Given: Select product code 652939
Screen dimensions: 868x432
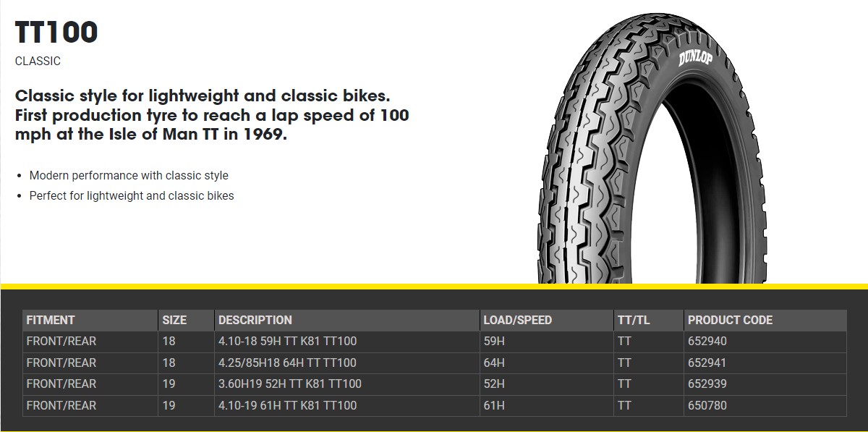Looking at the screenshot, I should pos(707,384).
